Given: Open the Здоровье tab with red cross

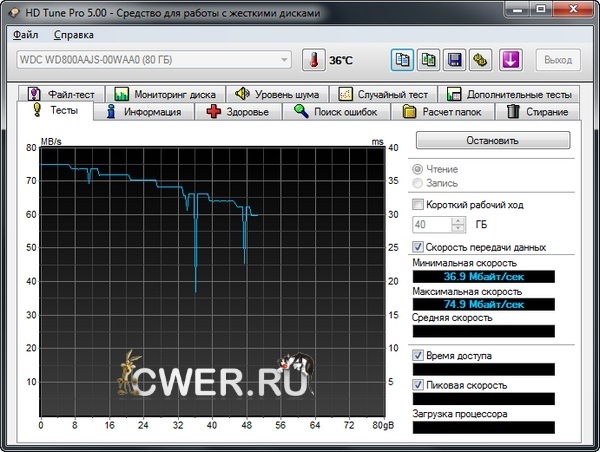Looking at the screenshot, I should pyautogui.click(x=237, y=112).
